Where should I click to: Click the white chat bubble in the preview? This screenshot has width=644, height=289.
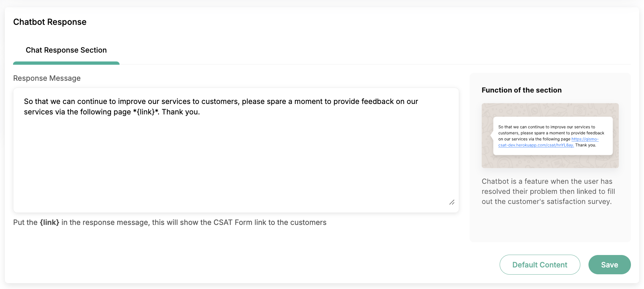pos(553,136)
